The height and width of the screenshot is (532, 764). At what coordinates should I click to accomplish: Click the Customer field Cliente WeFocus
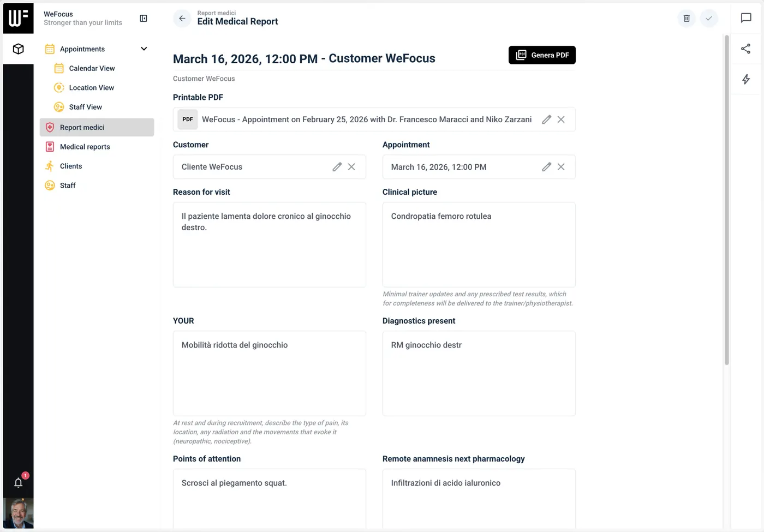point(270,167)
